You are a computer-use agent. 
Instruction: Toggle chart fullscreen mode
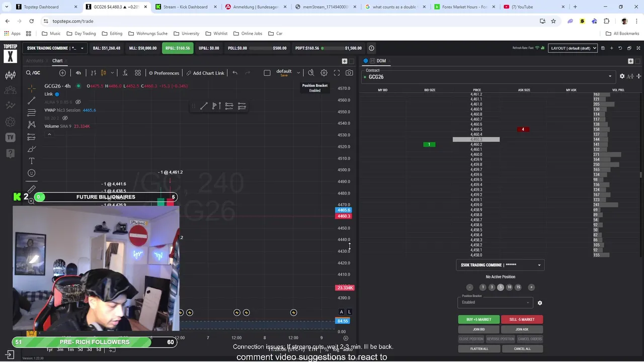[337, 73]
